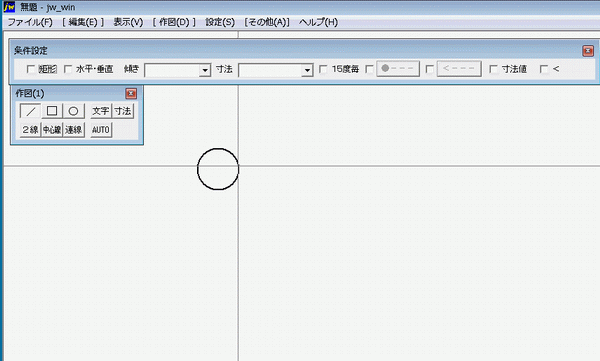This screenshot has height=361, width=600.
Task: Click the dot-dash line start button
Action: (x=398, y=69)
